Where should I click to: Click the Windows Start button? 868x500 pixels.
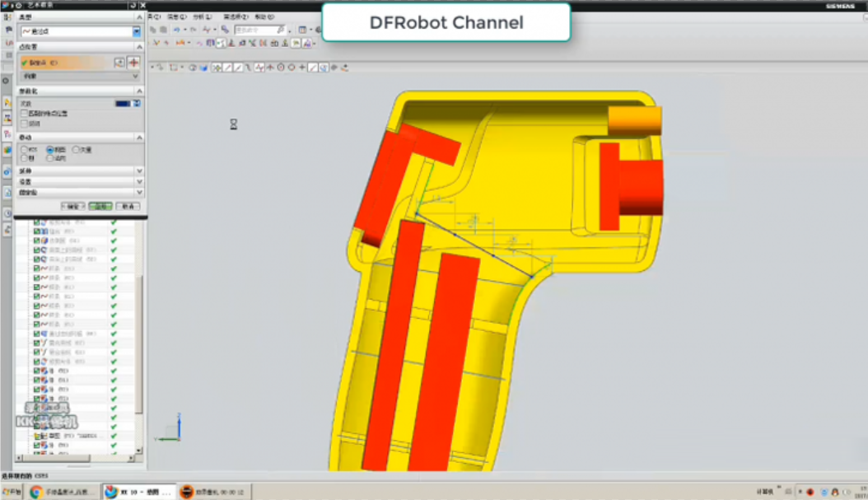[12, 492]
